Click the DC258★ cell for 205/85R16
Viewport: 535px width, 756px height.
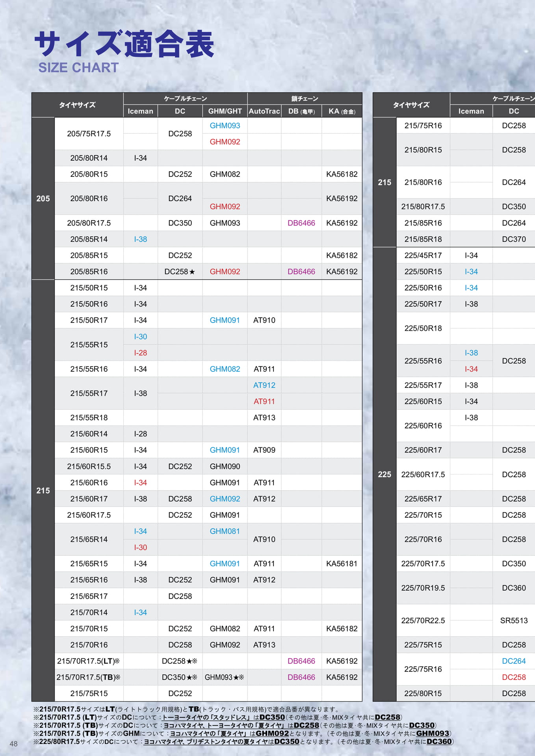click(x=180, y=272)
